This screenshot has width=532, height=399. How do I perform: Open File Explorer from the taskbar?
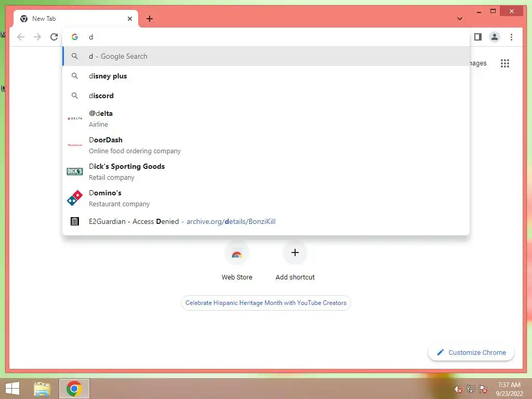click(x=42, y=389)
